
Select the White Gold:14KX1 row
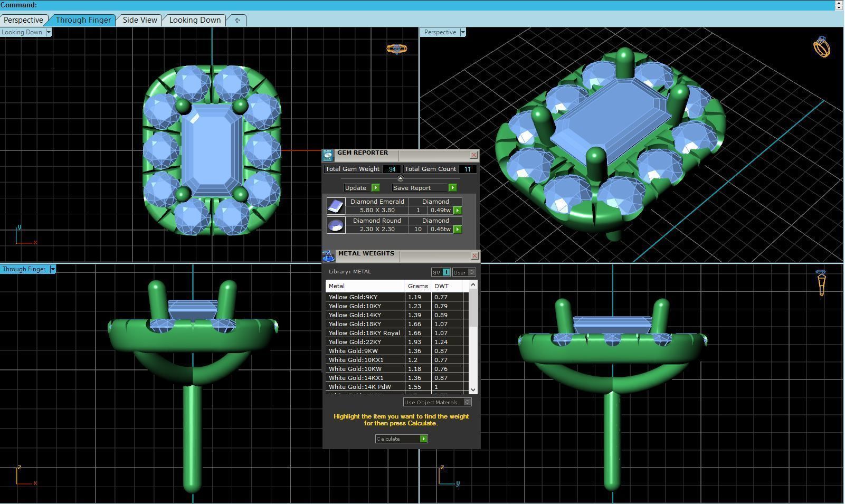(x=397, y=378)
